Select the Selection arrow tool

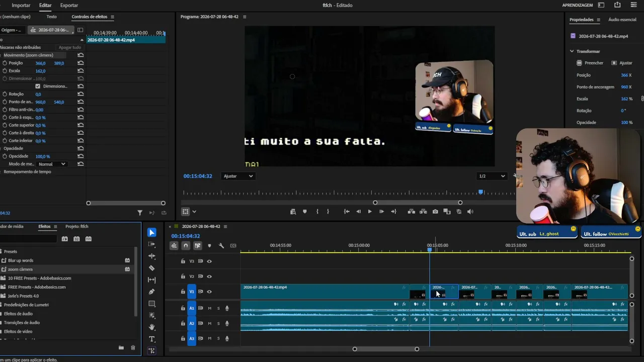(152, 232)
